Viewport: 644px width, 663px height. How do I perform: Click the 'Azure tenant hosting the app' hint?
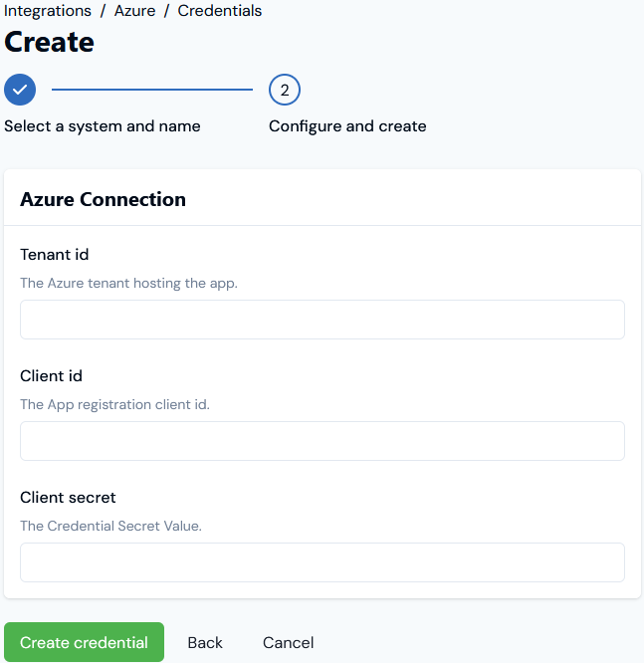128,283
